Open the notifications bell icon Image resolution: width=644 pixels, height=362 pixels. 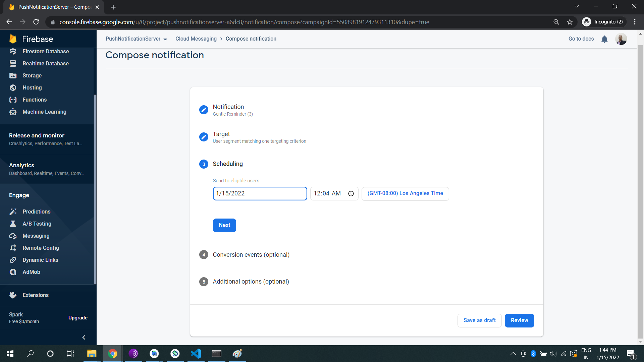coord(604,39)
